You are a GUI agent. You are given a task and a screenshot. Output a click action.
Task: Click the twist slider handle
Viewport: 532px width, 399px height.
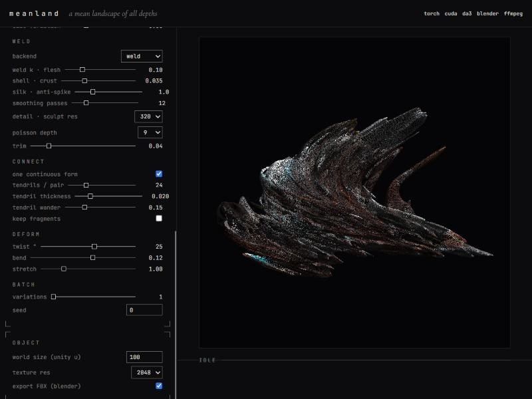[94, 246]
